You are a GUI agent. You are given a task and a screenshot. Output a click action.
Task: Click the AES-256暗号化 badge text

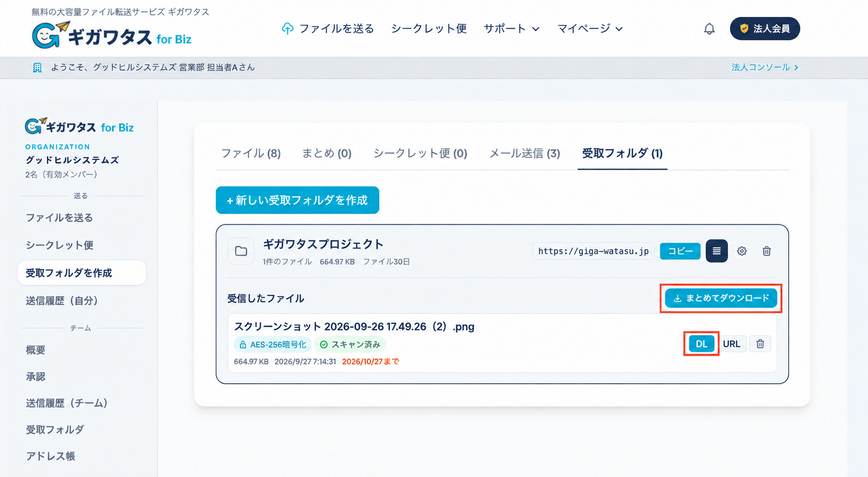[278, 345]
